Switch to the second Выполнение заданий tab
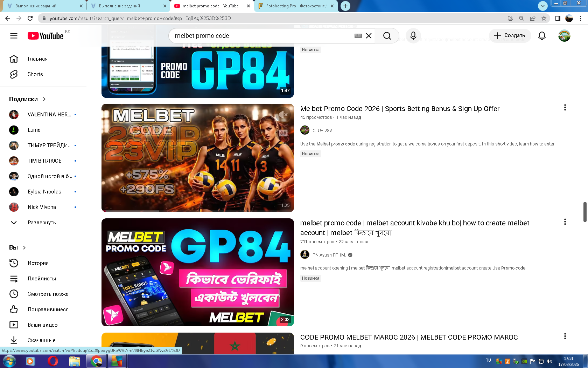Viewport: 588px width, 368px height. [128, 6]
